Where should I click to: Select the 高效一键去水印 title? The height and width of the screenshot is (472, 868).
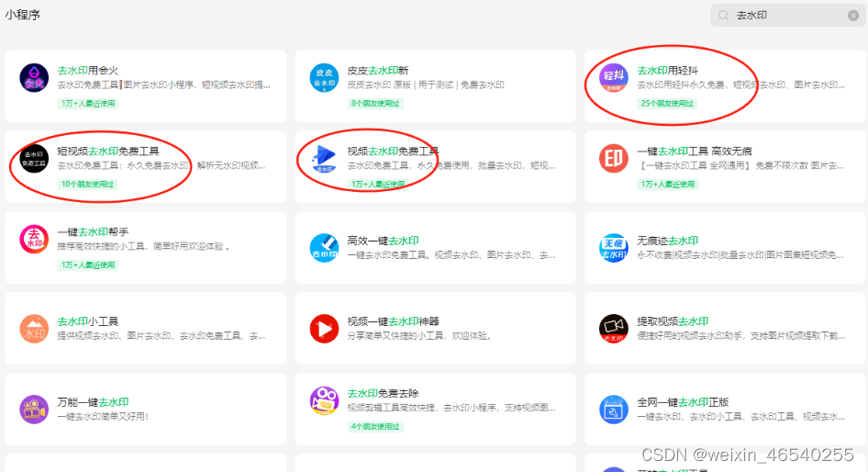pyautogui.click(x=383, y=241)
